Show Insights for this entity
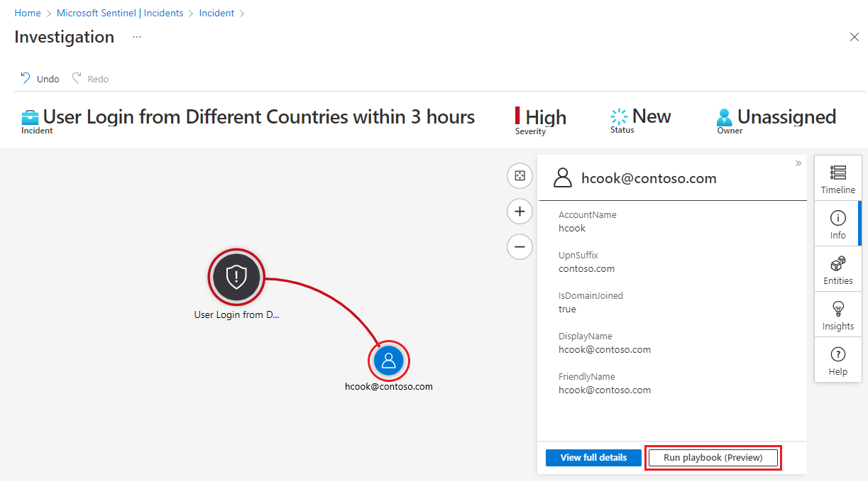 point(837,314)
